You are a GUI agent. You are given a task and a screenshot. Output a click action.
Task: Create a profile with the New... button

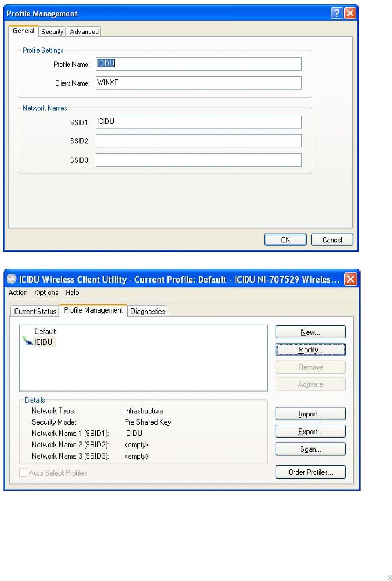pos(310,332)
